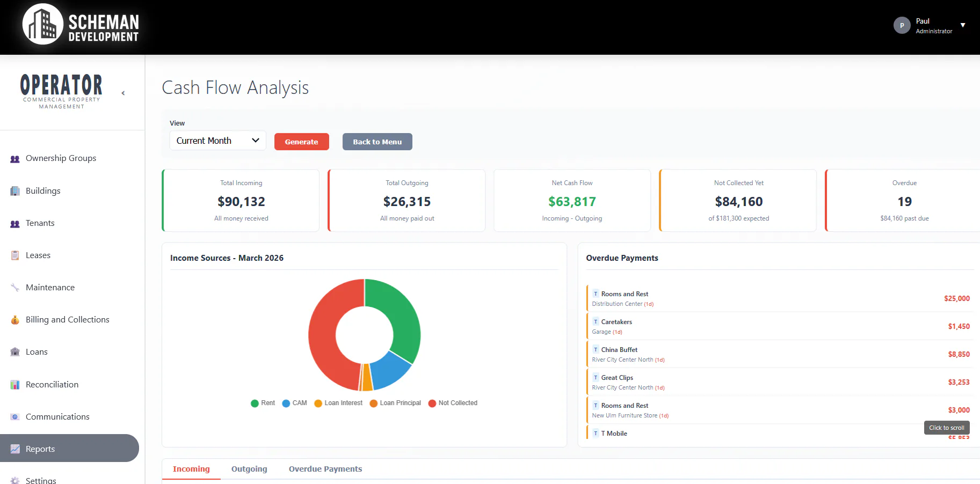Click the Ownership Groups sidebar icon
The height and width of the screenshot is (484, 980).
15,159
